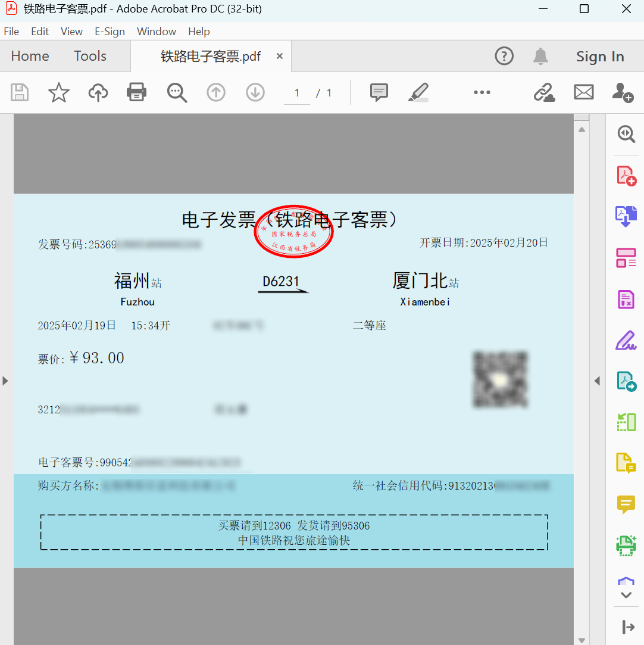Click the page number input field
This screenshot has width=644, height=645.
(x=296, y=92)
